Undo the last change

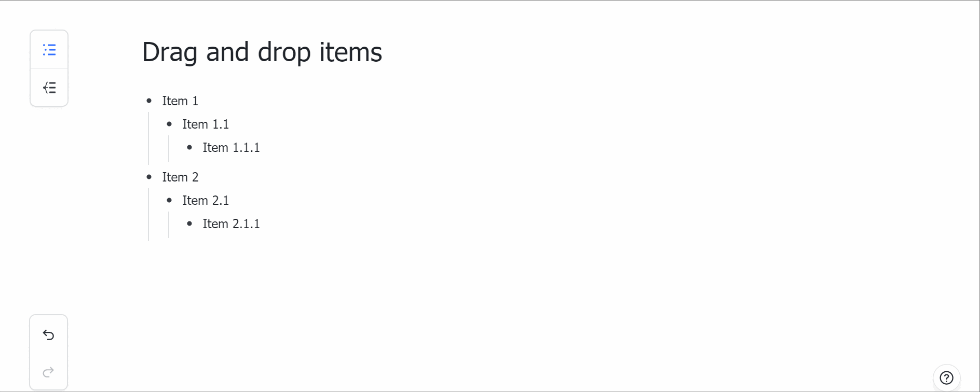[x=49, y=335]
